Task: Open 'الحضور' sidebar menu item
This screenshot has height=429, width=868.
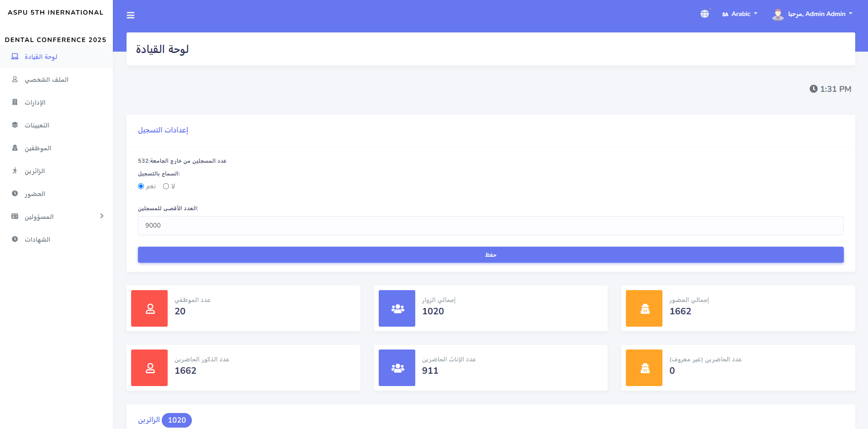Action: 35,194
